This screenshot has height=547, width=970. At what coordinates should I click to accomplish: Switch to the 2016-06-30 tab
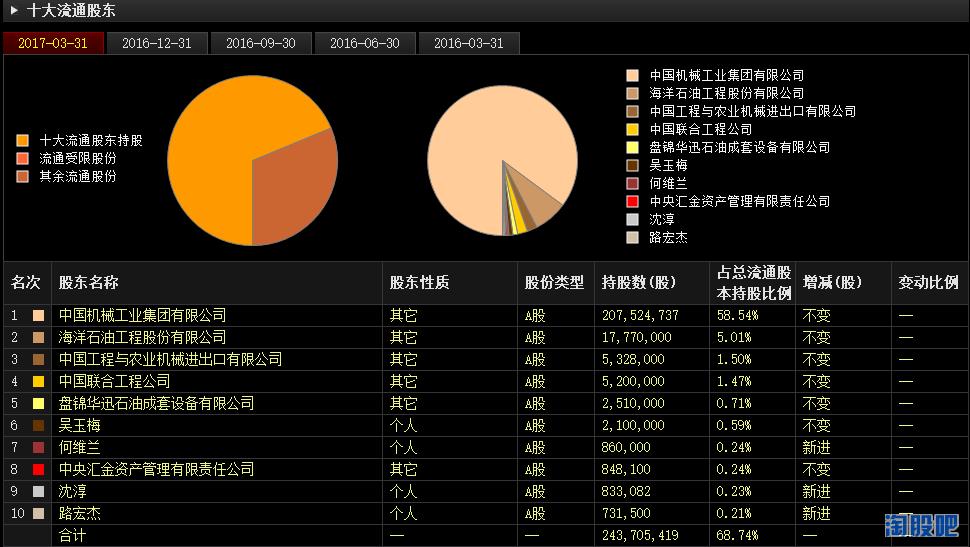365,43
